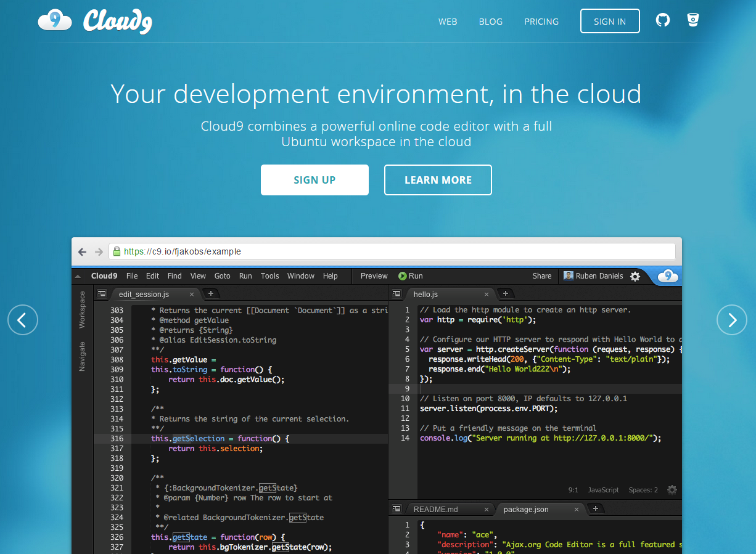
Task: Open the BLOG nav link
Action: [491, 21]
